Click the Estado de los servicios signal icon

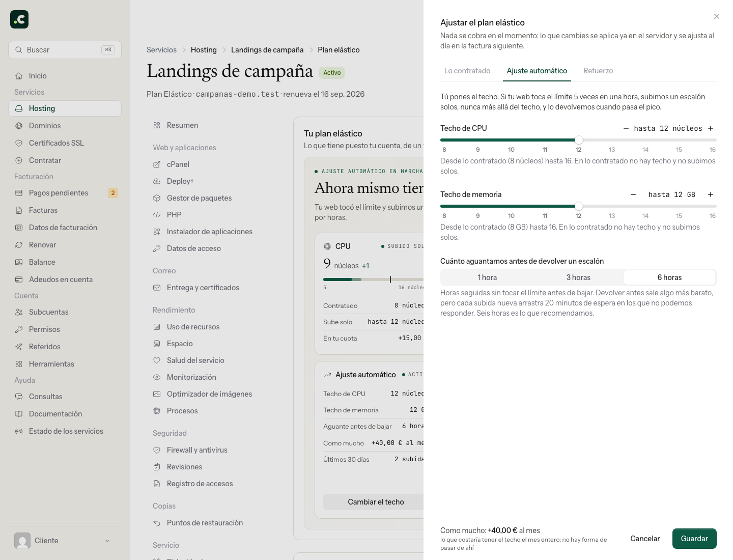point(19,431)
